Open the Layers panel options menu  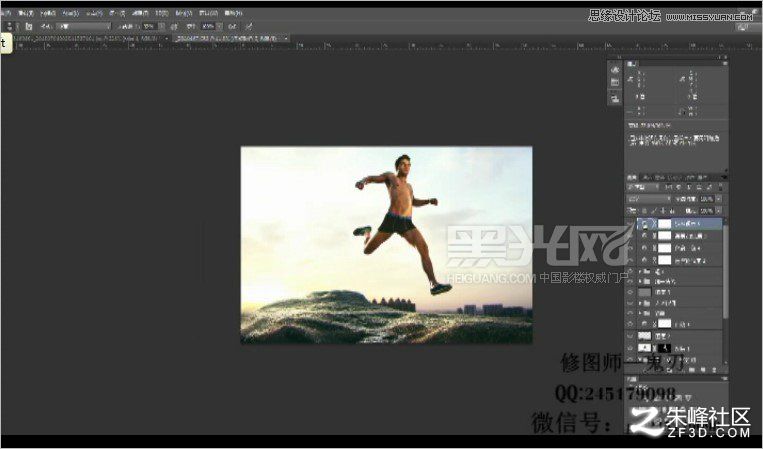724,177
